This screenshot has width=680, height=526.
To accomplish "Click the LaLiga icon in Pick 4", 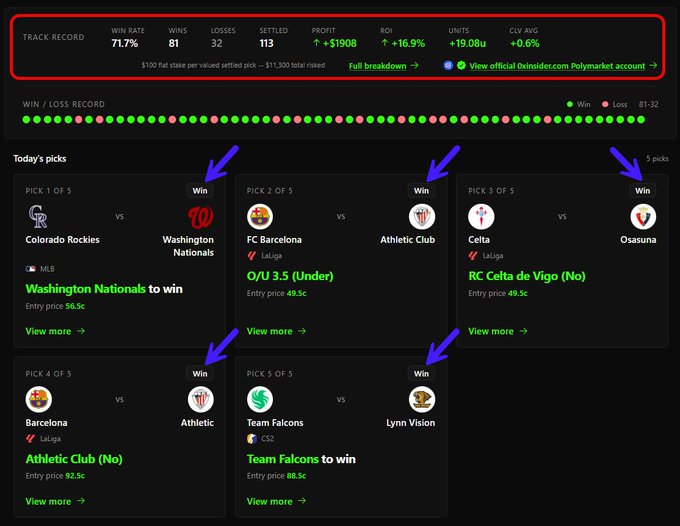I will click(x=30, y=439).
